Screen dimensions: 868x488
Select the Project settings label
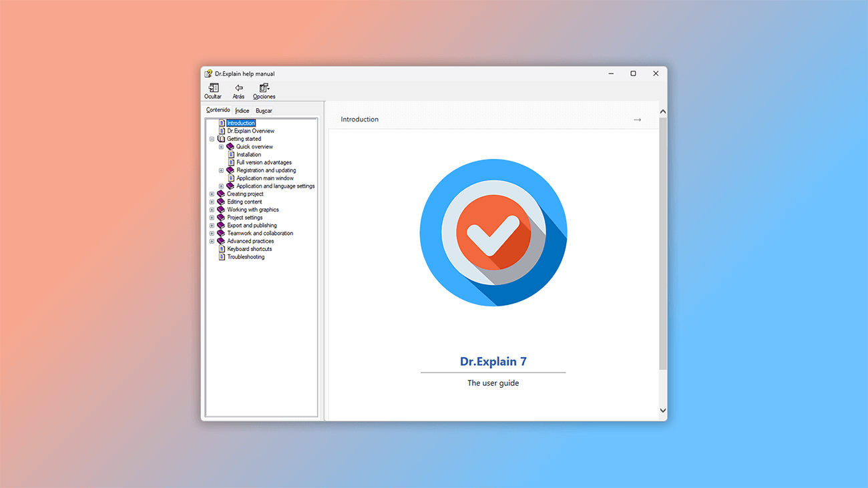[x=245, y=218]
